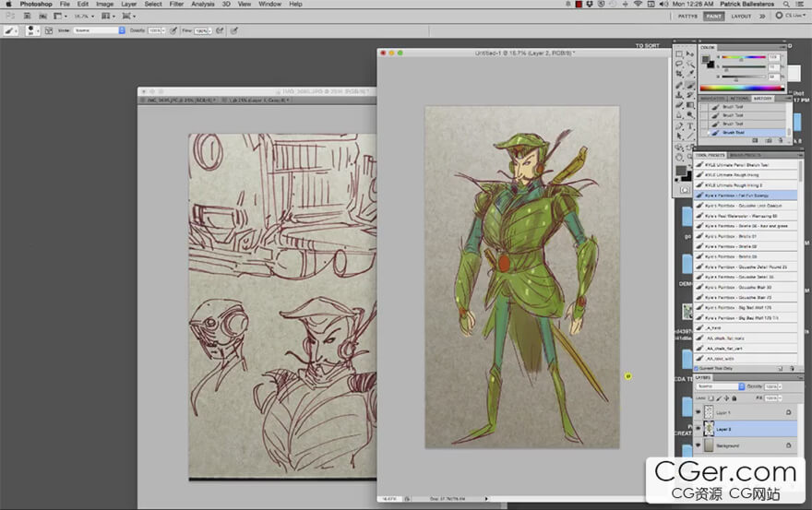Click foreground color swatch in toolbox
The image size is (812, 510).
click(681, 171)
